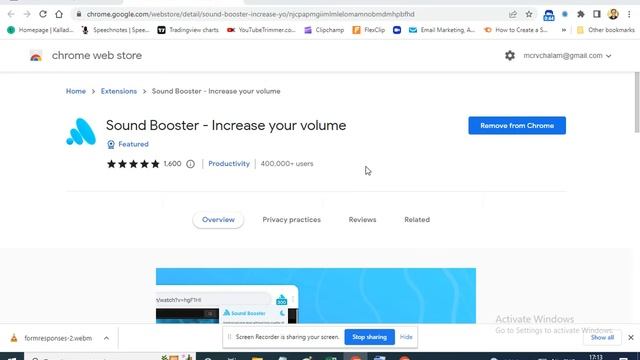Click the 400,000+ users text

[287, 164]
